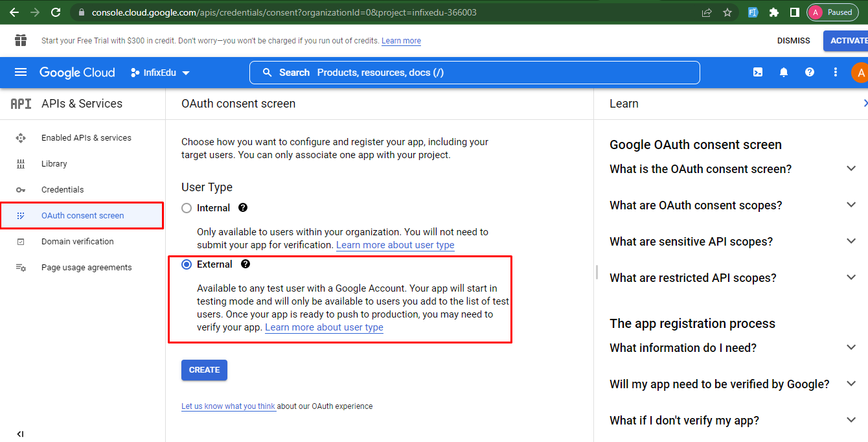This screenshot has height=442, width=868.
Task: Click the help icon next to External
Action: (246, 264)
